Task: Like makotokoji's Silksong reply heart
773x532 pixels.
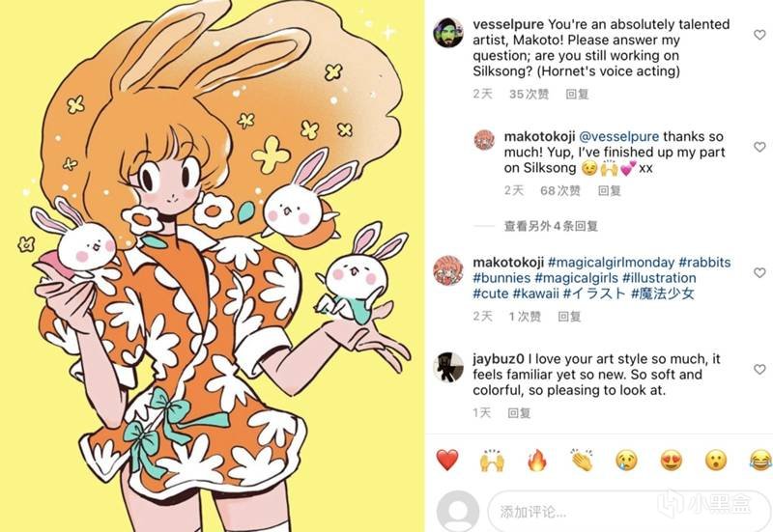Action: point(759,147)
